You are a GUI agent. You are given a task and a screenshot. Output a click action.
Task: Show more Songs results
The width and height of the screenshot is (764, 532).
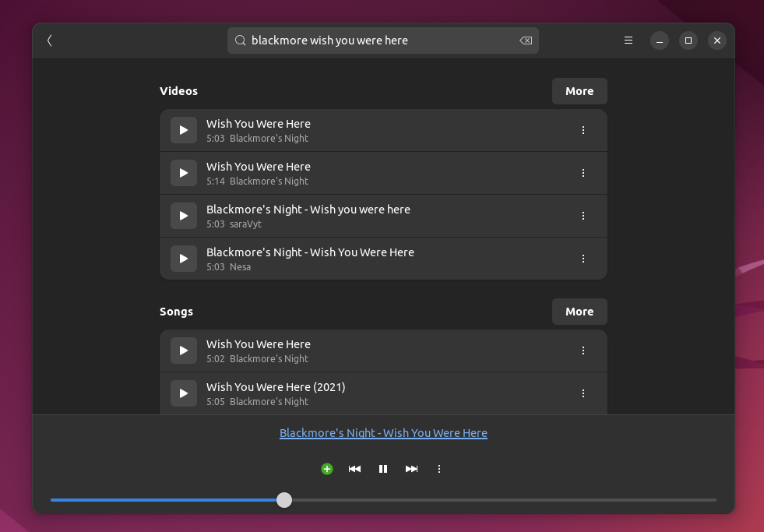579,312
